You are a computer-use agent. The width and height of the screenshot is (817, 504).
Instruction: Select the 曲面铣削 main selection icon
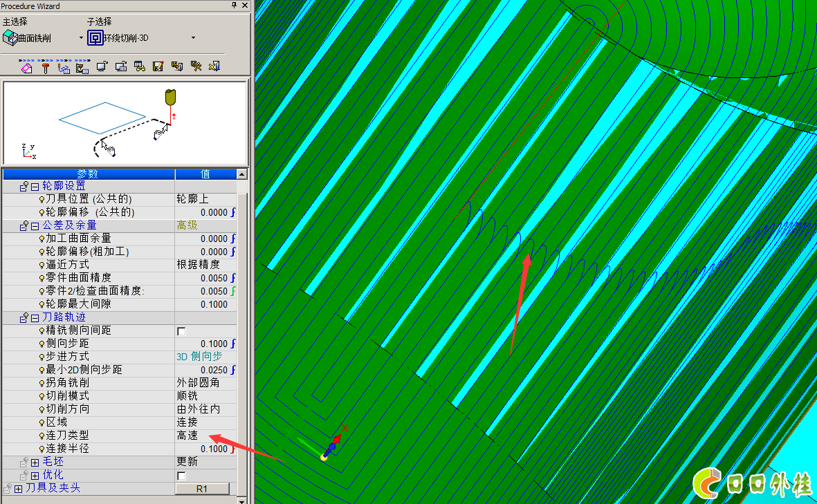point(10,37)
